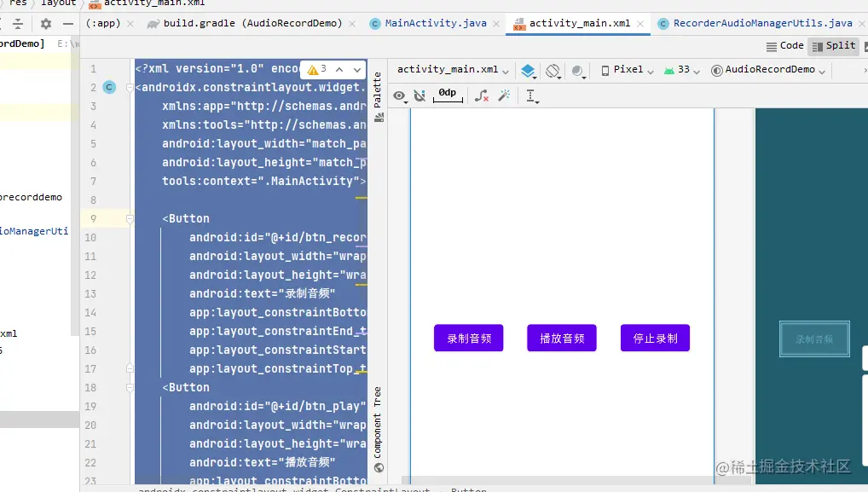This screenshot has width=868, height=492.
Task: Set default margins 0dp
Action: point(448,94)
